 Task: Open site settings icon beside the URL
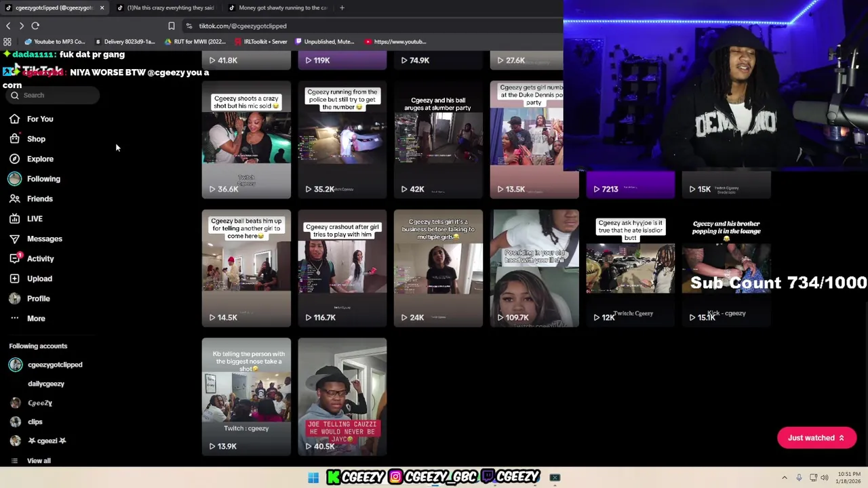coord(189,26)
